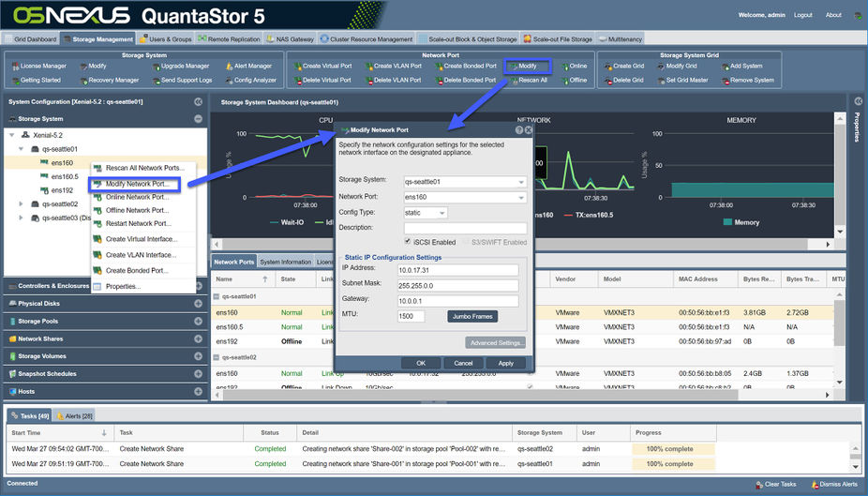Click the Subnet Mask field
This screenshot has height=496, width=868.
tap(457, 286)
